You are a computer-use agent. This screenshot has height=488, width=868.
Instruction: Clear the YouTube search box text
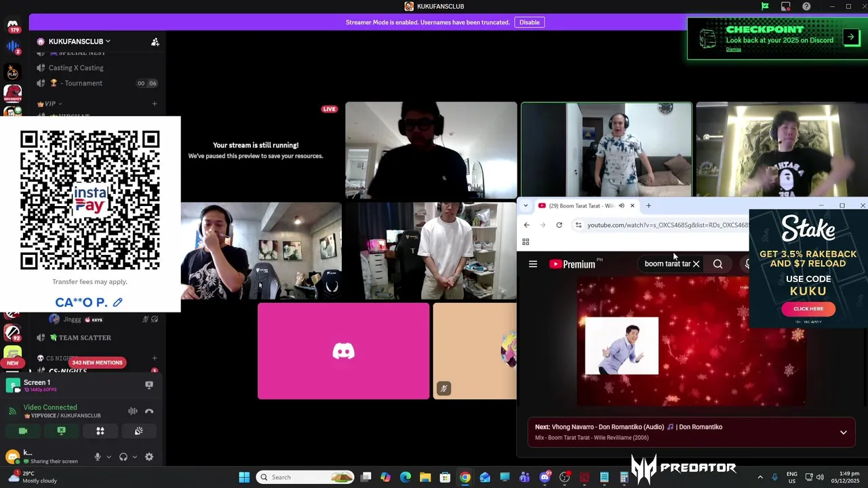click(x=696, y=264)
